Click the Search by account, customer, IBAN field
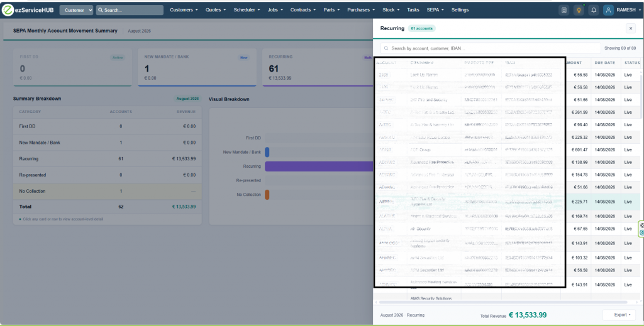The height and width of the screenshot is (326, 644). [x=491, y=48]
